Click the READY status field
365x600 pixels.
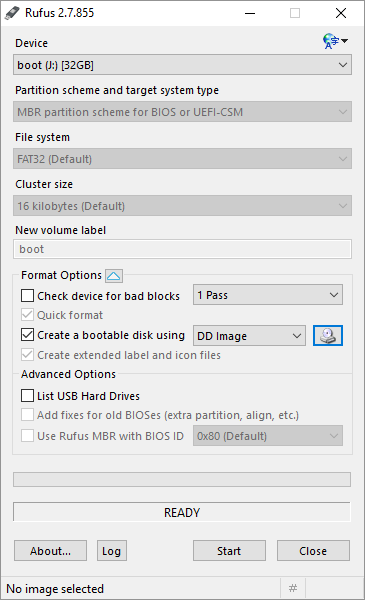(182, 512)
